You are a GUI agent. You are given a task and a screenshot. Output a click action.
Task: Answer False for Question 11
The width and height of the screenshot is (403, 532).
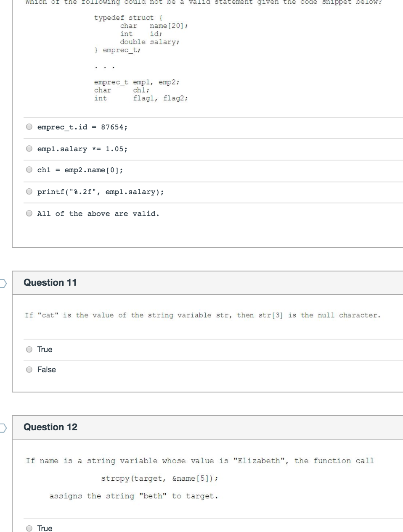[x=29, y=369]
